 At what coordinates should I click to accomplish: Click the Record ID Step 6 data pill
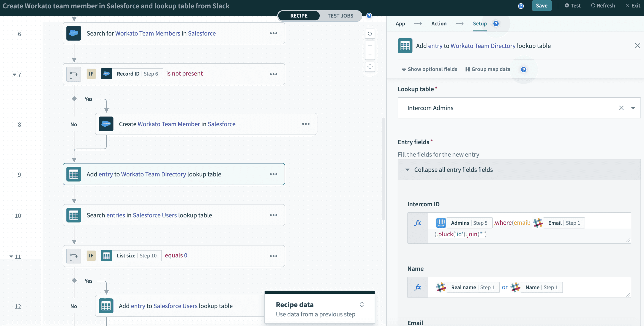pos(132,74)
